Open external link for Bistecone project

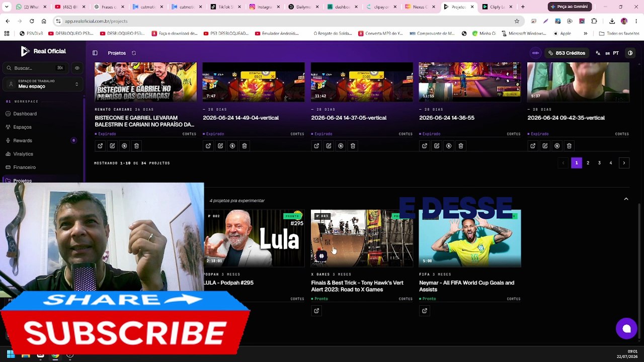(100, 146)
